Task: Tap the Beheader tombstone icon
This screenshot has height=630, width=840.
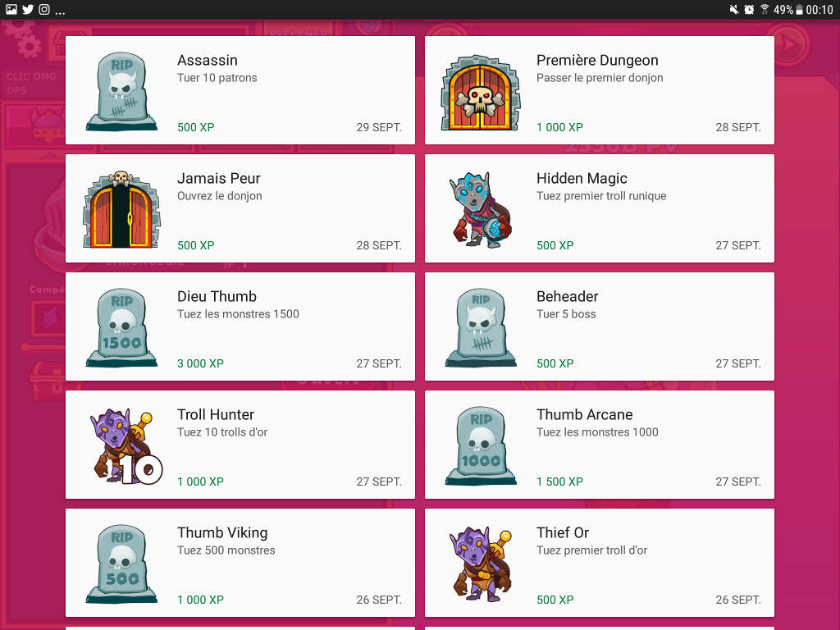Action: (x=481, y=327)
